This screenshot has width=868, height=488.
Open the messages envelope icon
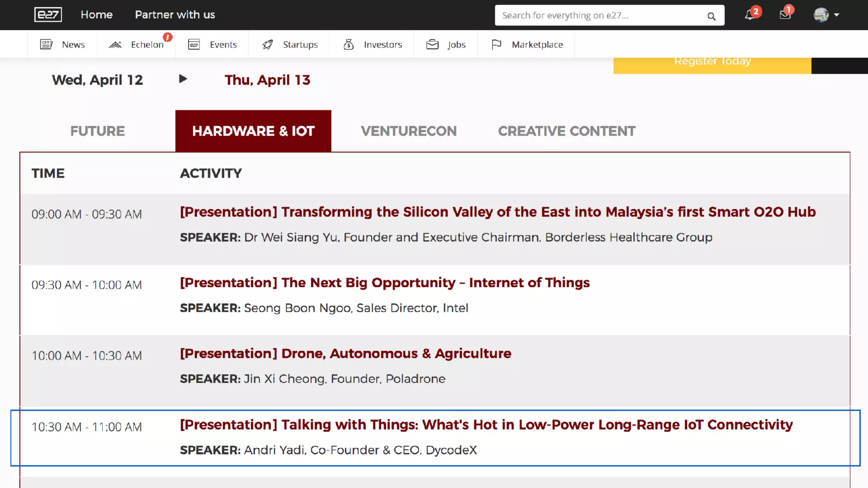click(785, 15)
